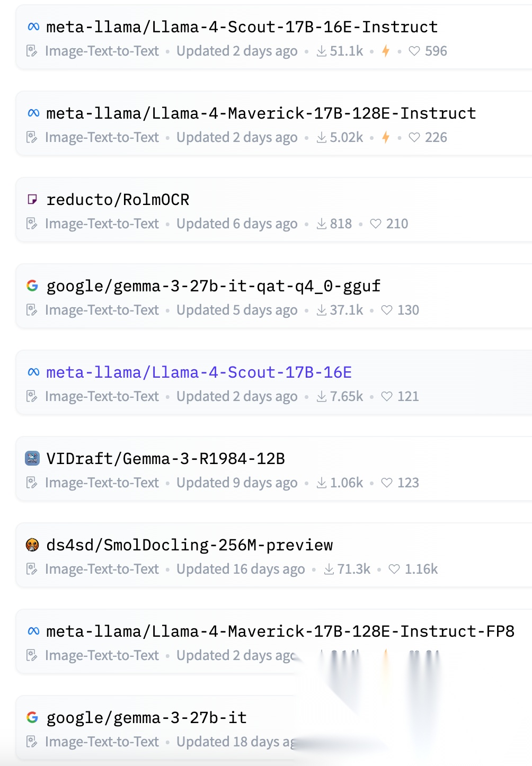This screenshot has height=766, width=532.
Task: Click the ds4sd organization avatar
Action: [32, 545]
